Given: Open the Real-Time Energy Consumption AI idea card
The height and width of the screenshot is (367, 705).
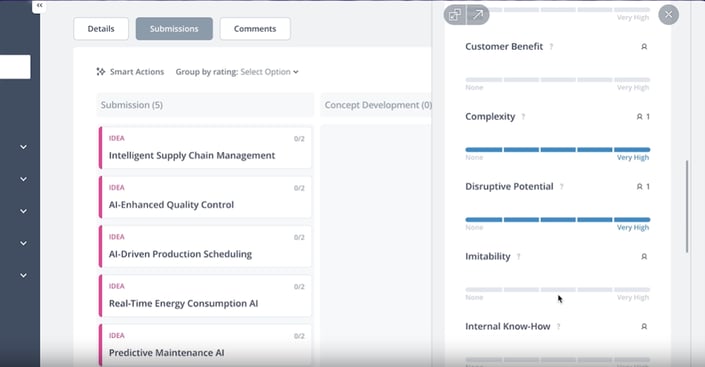Looking at the screenshot, I should [205, 295].
